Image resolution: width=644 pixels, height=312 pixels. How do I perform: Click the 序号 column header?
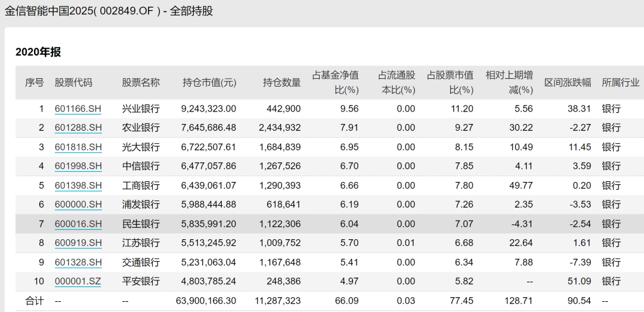pyautogui.click(x=35, y=83)
